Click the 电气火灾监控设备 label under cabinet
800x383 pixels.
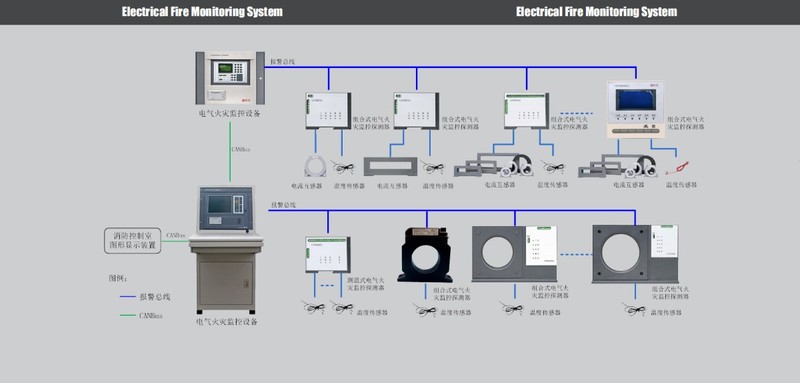[227, 322]
